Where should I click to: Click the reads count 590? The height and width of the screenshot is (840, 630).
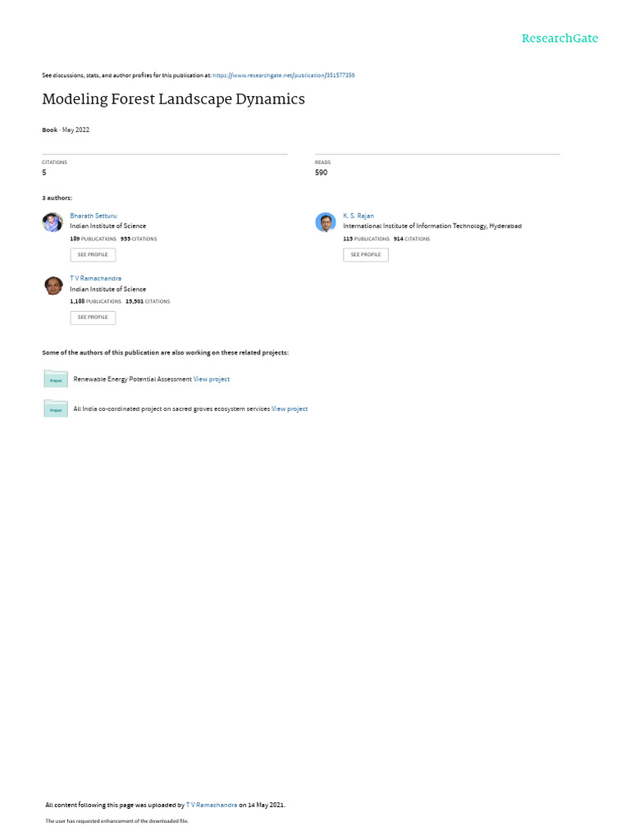pos(321,172)
